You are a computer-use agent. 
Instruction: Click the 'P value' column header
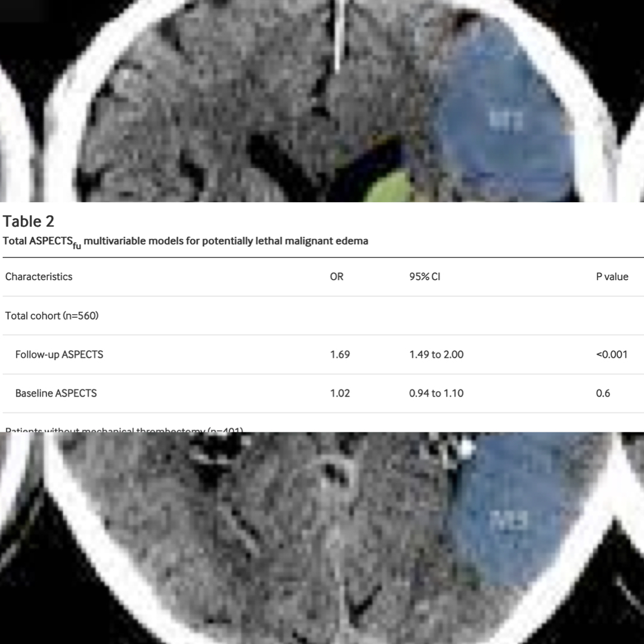pyautogui.click(x=612, y=277)
